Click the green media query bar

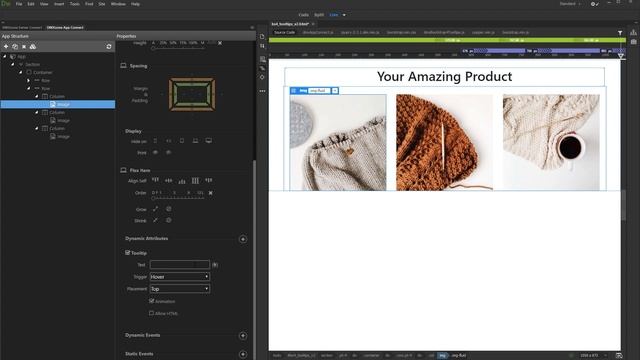[447, 40]
